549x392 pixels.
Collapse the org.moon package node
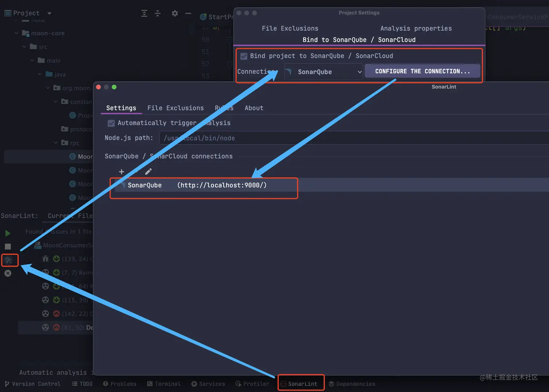click(x=48, y=88)
